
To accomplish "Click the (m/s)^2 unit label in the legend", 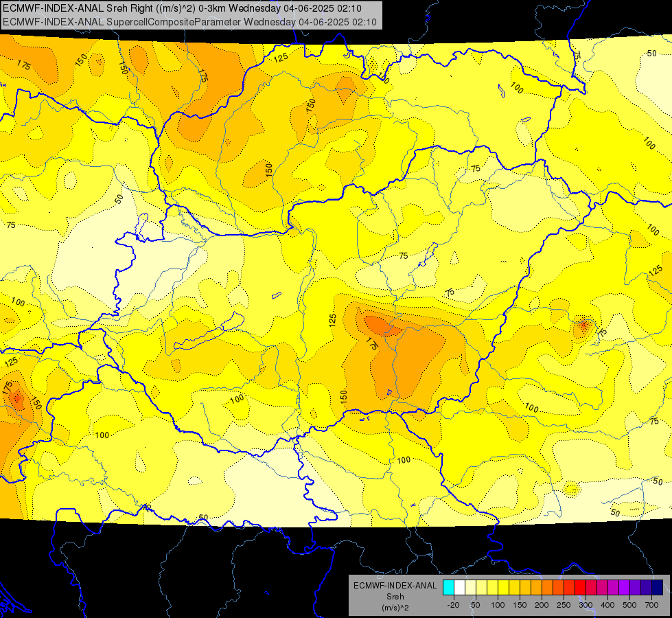I will [395, 608].
